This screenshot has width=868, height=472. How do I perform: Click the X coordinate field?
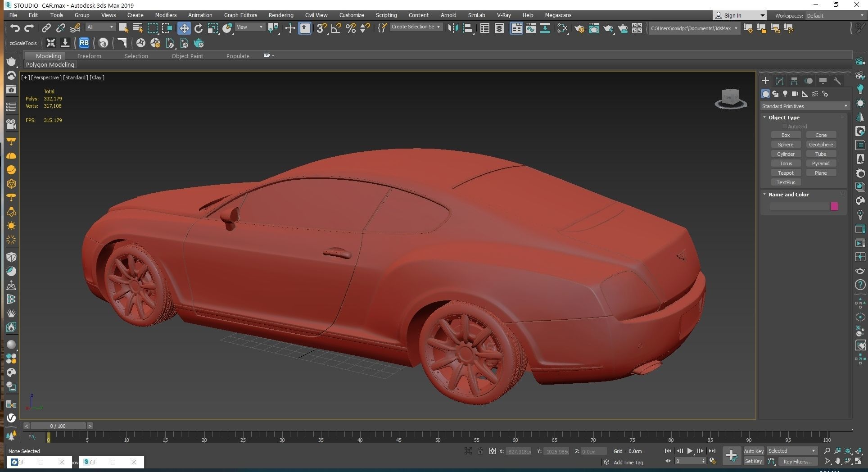pos(518,451)
